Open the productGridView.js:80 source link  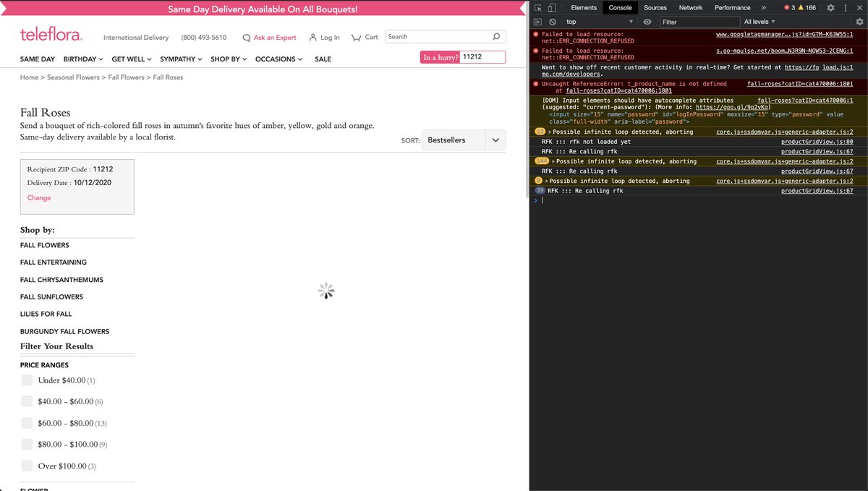pos(817,142)
